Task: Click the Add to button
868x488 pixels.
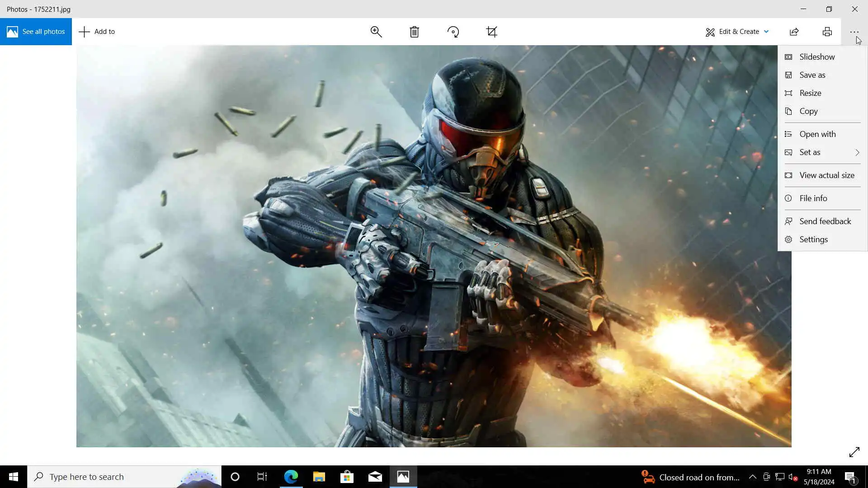Action: (97, 32)
